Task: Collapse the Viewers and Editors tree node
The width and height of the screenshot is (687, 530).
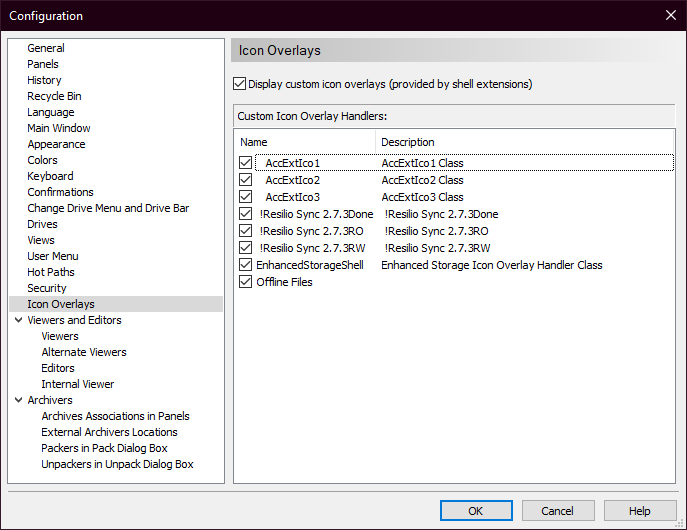Action: coord(19,320)
